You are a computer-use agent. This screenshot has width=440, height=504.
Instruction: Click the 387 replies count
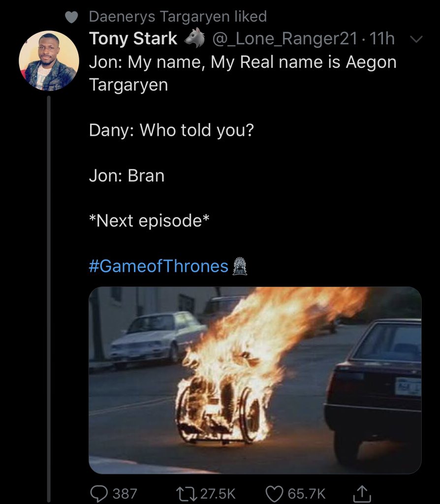click(x=125, y=493)
